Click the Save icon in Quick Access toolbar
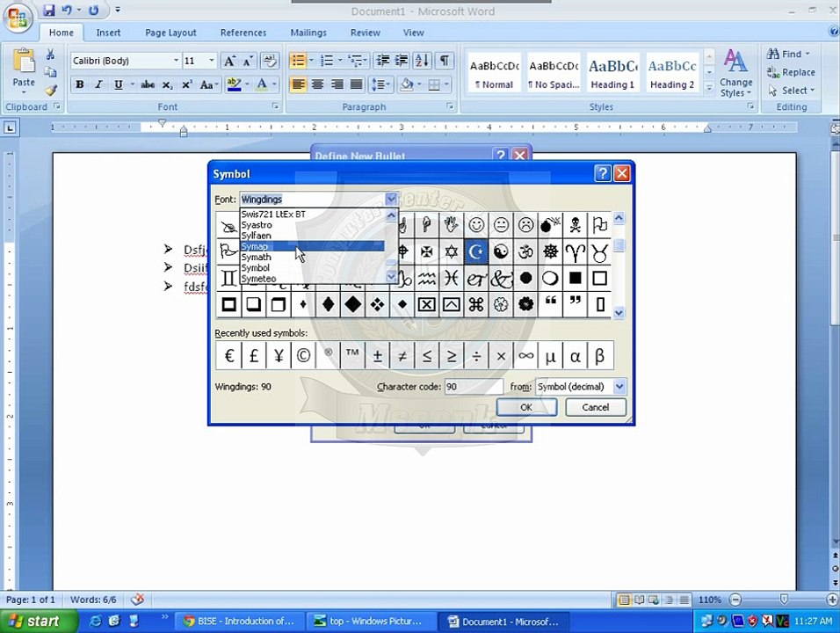The image size is (840, 633). pos(49,11)
